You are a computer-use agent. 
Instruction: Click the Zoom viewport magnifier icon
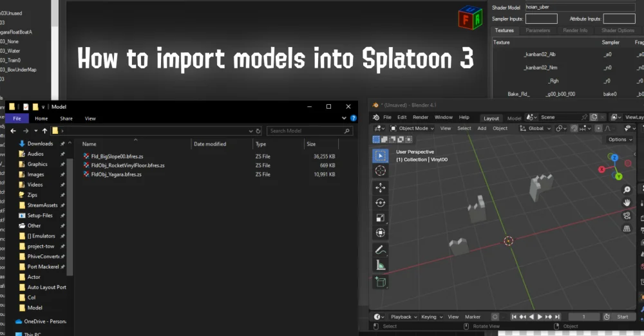click(x=627, y=189)
